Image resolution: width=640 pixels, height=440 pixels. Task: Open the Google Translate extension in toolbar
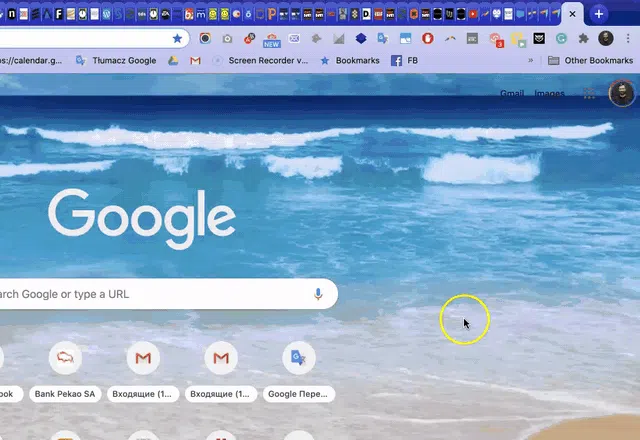click(x=383, y=39)
